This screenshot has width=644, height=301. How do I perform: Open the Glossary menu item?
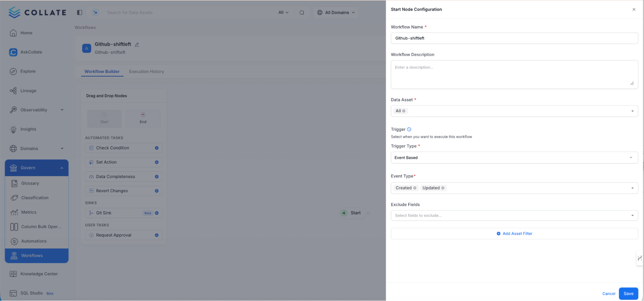(30, 183)
